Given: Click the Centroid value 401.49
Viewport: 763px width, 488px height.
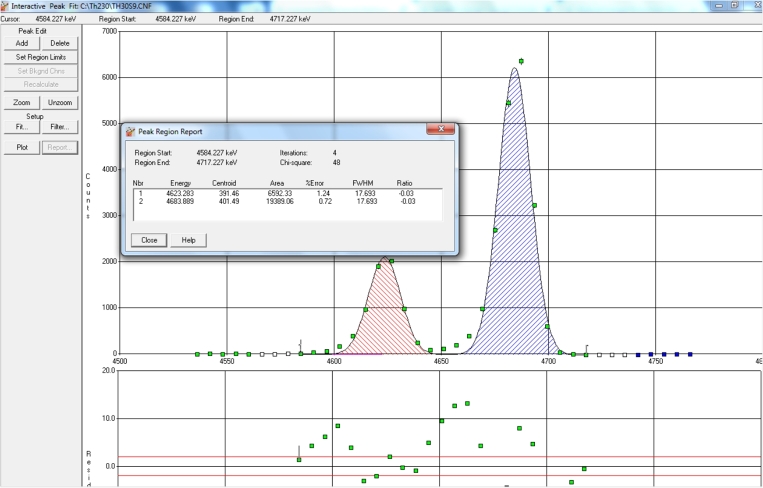Looking at the screenshot, I should tap(229, 201).
